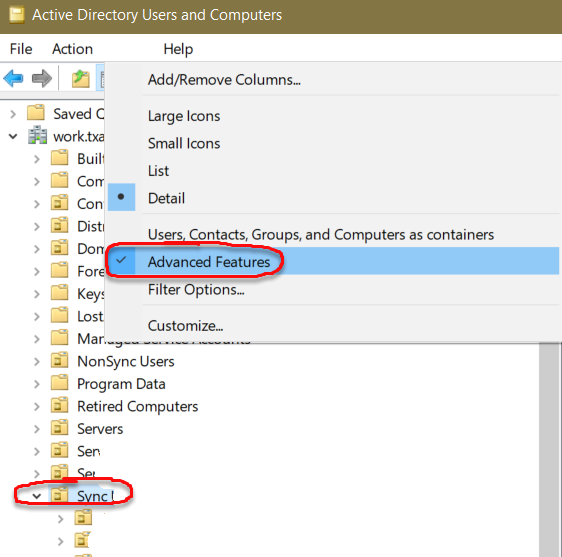Select Servers tree item

tap(100, 429)
